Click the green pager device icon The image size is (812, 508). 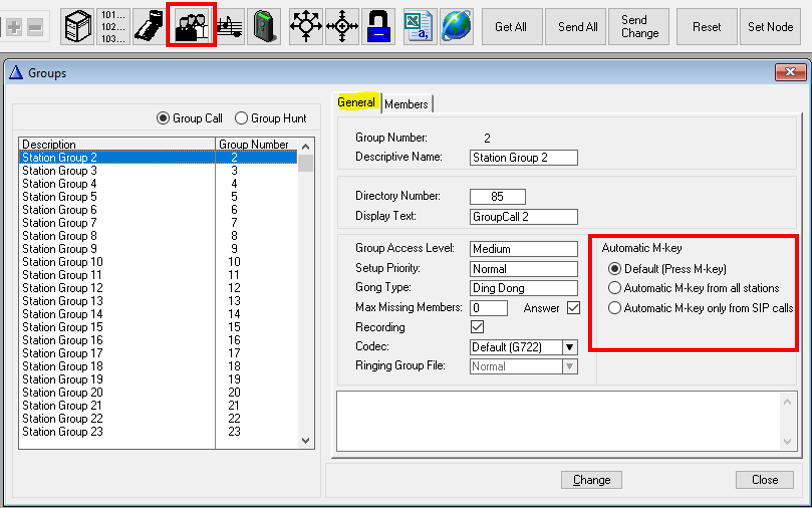[x=264, y=27]
